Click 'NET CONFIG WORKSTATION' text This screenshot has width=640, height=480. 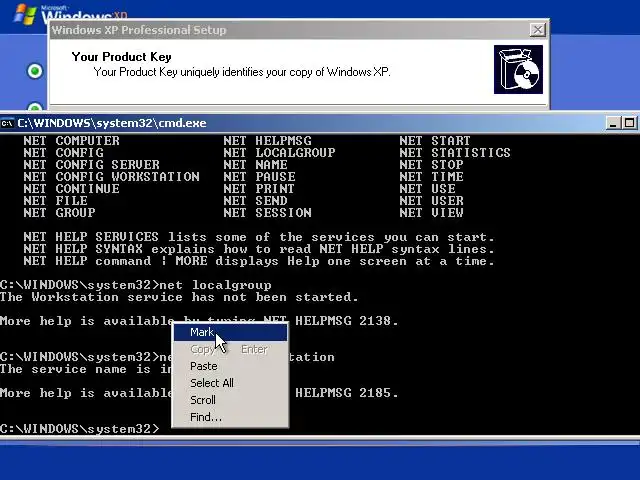(111, 177)
